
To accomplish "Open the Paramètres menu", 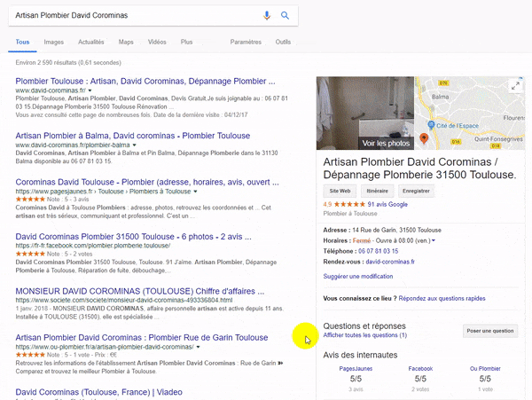I will coord(246,42).
